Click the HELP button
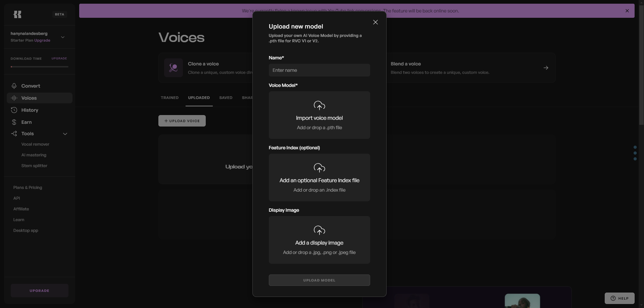The width and height of the screenshot is (644, 308). click(620, 298)
